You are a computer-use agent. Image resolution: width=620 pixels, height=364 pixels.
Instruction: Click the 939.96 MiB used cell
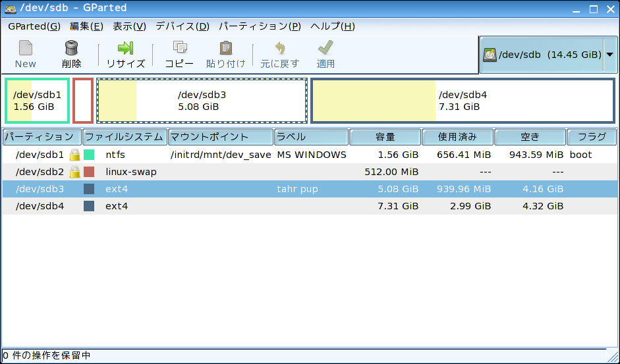pos(464,189)
